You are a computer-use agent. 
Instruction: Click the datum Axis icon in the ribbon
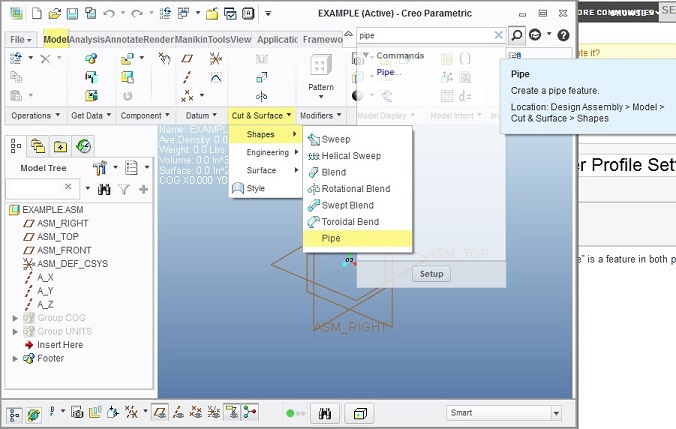(187, 77)
